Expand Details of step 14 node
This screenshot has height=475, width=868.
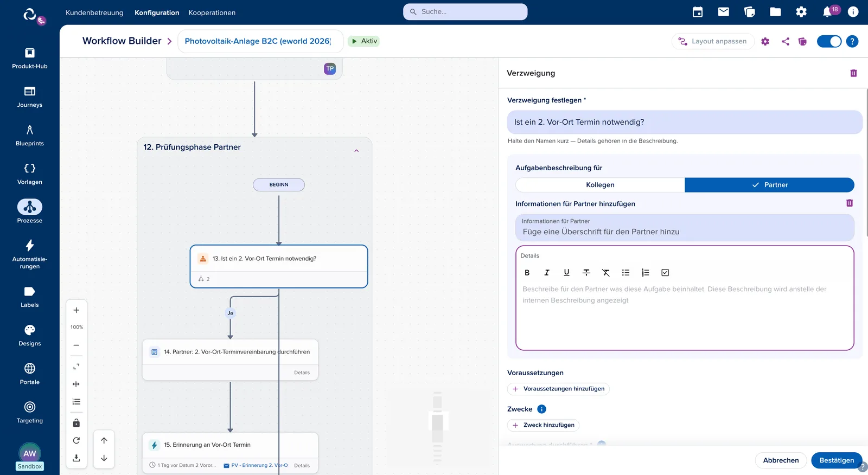[302, 373]
